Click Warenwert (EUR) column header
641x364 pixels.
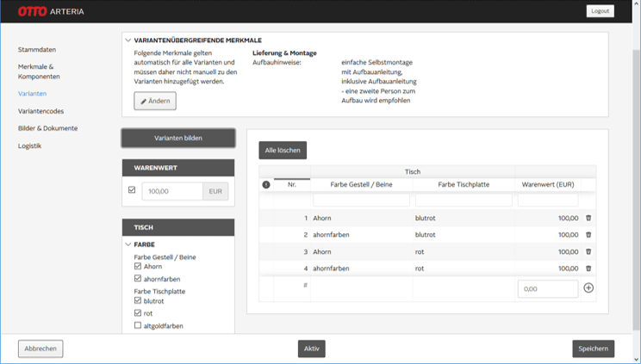click(548, 185)
